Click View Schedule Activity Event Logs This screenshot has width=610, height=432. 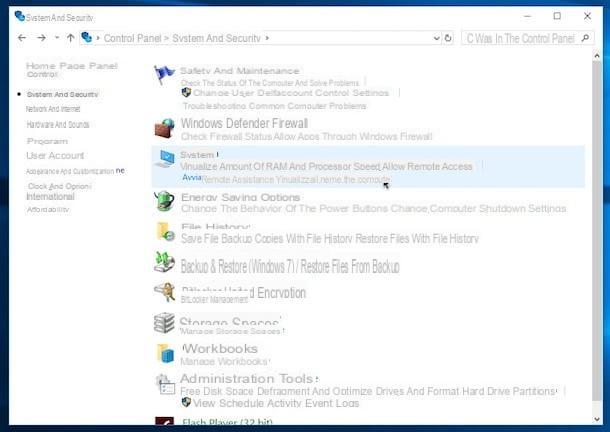click(x=276, y=403)
